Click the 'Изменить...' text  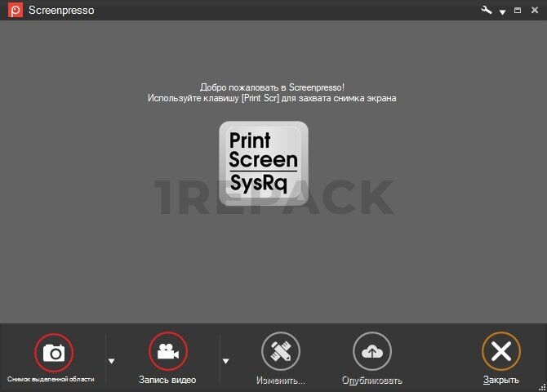coord(281,381)
